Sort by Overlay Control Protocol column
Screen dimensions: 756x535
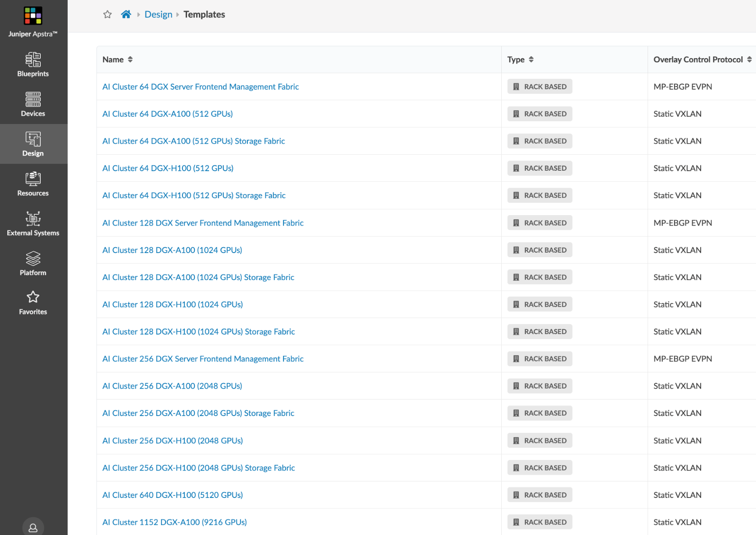click(x=749, y=59)
